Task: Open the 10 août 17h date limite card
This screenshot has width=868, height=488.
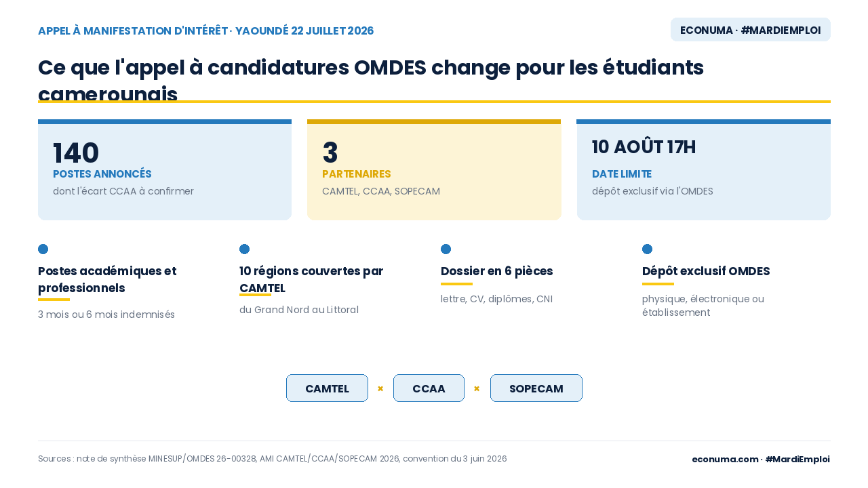Action: [703, 169]
